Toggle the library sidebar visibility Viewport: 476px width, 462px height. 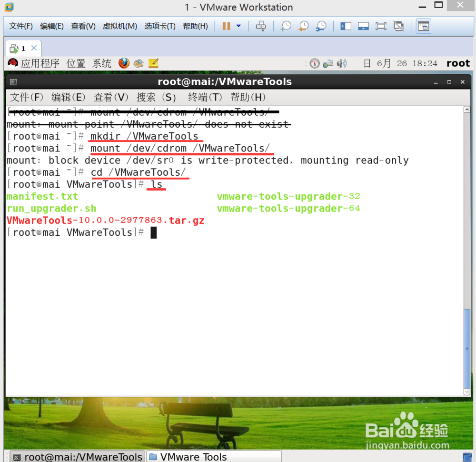346,26
